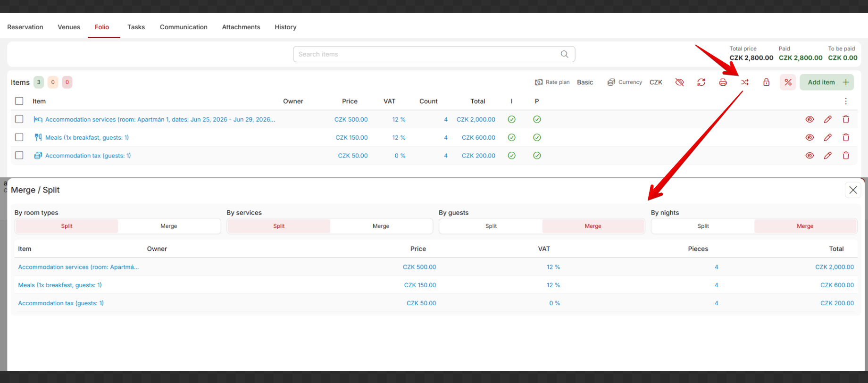The image size is (868, 383).
Task: Delete the Meals item with trash icon
Action: click(x=846, y=137)
